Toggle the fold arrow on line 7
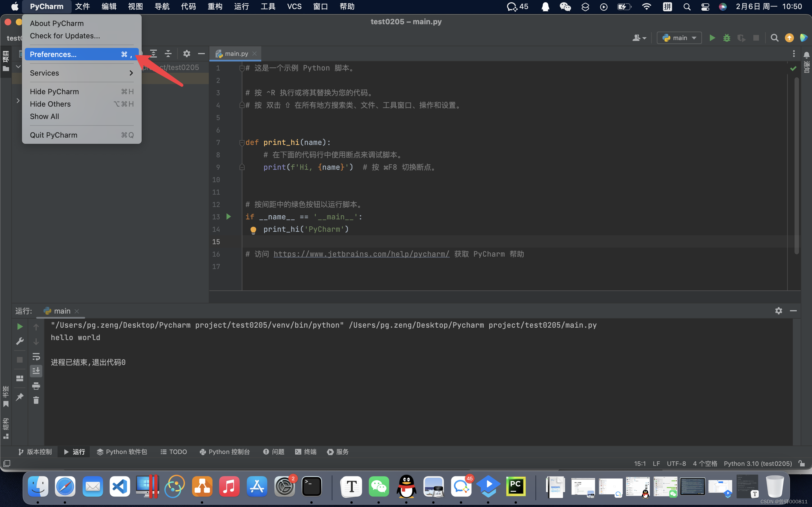The width and height of the screenshot is (812, 507). point(241,142)
